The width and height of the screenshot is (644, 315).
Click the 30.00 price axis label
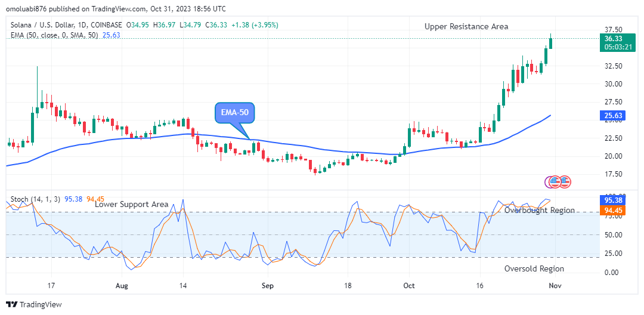point(613,84)
